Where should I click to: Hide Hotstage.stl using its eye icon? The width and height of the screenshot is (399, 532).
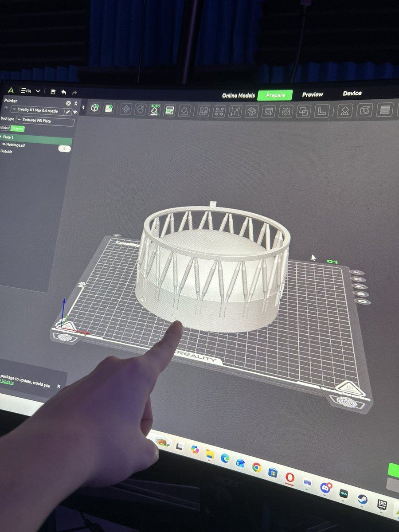4,144
